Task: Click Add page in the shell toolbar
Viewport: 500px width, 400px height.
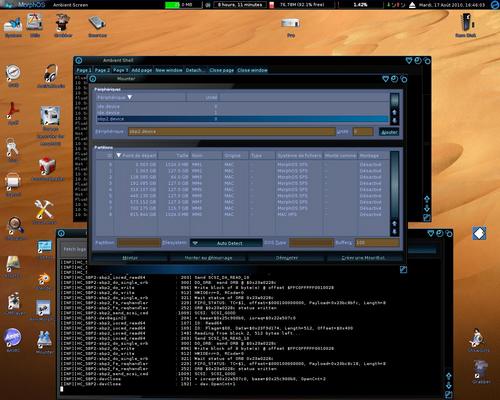Action: 141,70
